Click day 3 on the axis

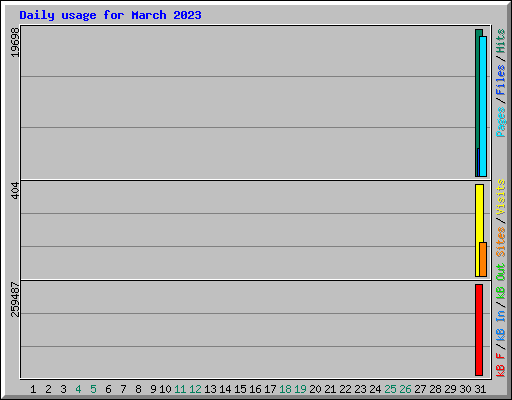point(63,389)
